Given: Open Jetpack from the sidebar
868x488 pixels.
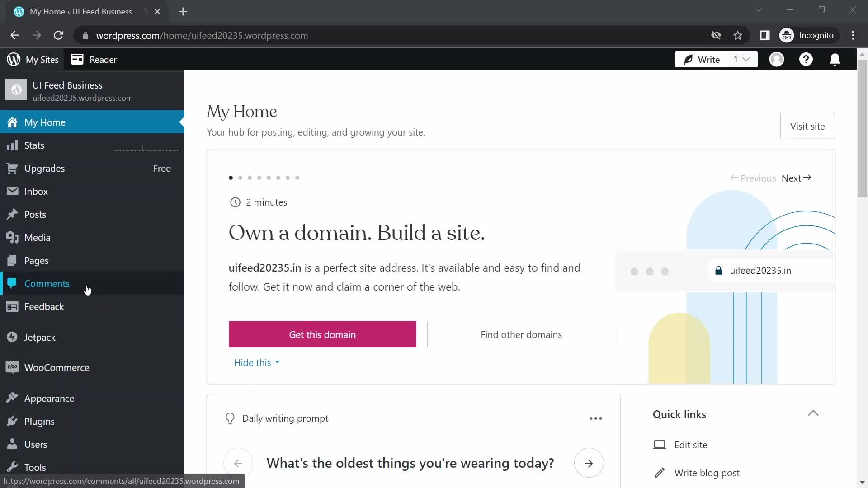Looking at the screenshot, I should (x=39, y=337).
